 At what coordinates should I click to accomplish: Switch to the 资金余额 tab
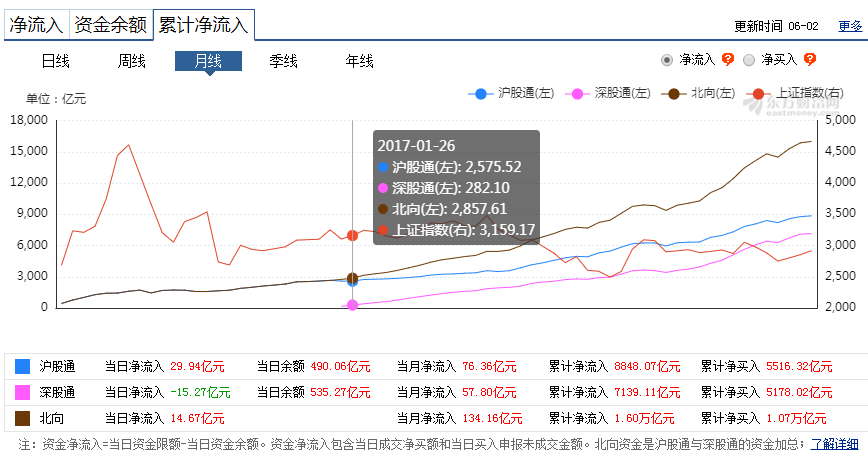pyautogui.click(x=111, y=25)
